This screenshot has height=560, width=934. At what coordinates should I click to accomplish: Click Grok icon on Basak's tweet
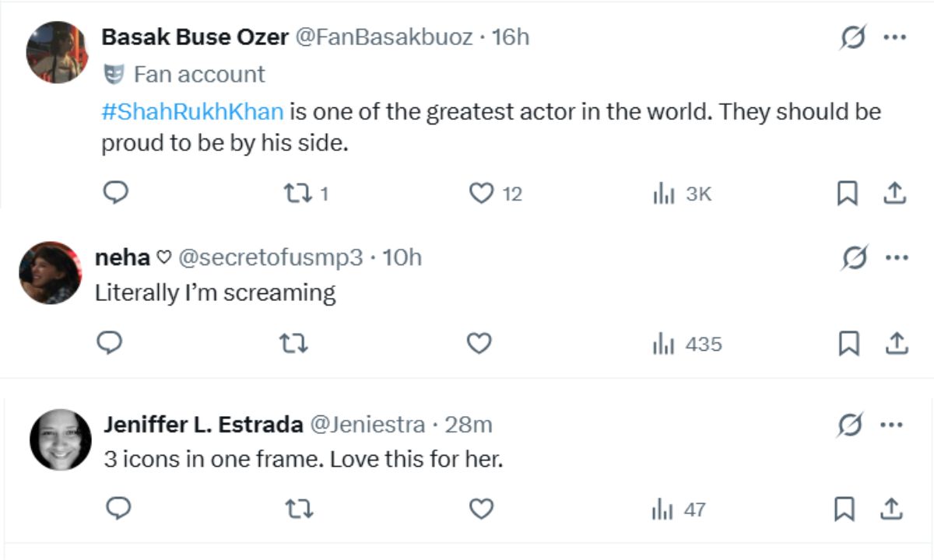[853, 37]
